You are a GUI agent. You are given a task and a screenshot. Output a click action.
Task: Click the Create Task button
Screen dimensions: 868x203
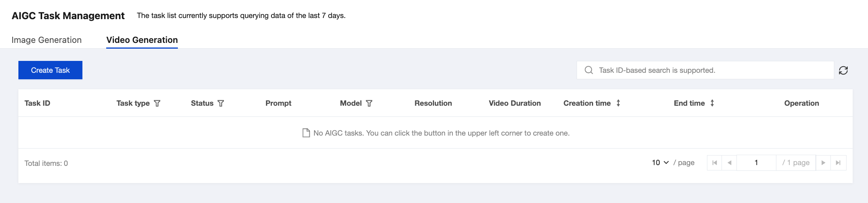pyautogui.click(x=50, y=70)
